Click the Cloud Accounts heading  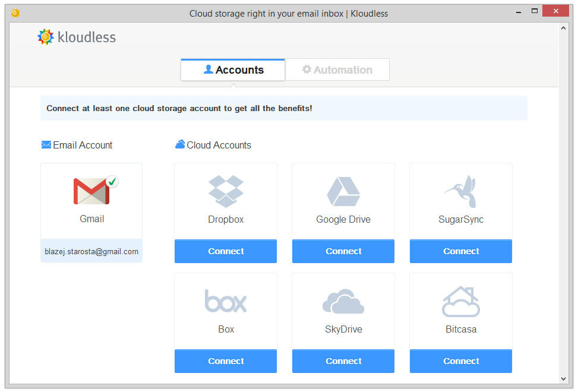point(219,145)
